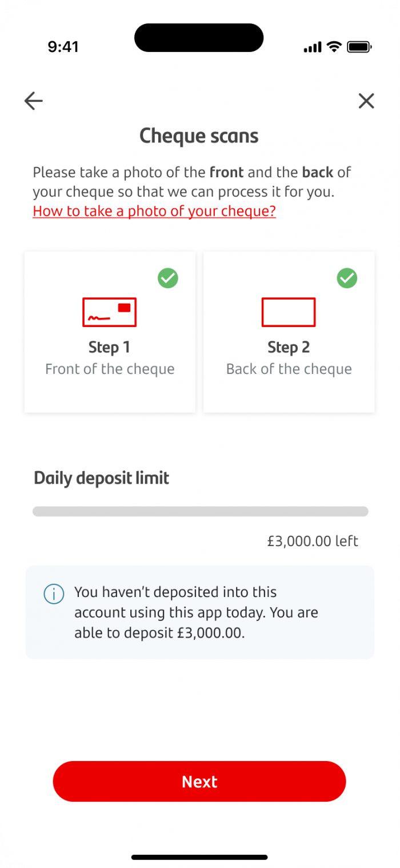Tap the green checkmark on Step 1
This screenshot has height=868, width=400.
click(x=167, y=278)
